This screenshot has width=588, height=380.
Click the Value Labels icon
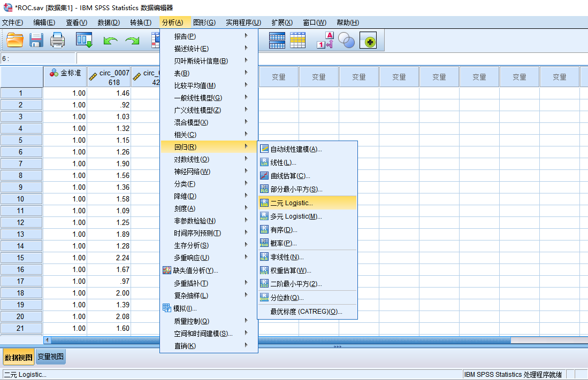(325, 40)
